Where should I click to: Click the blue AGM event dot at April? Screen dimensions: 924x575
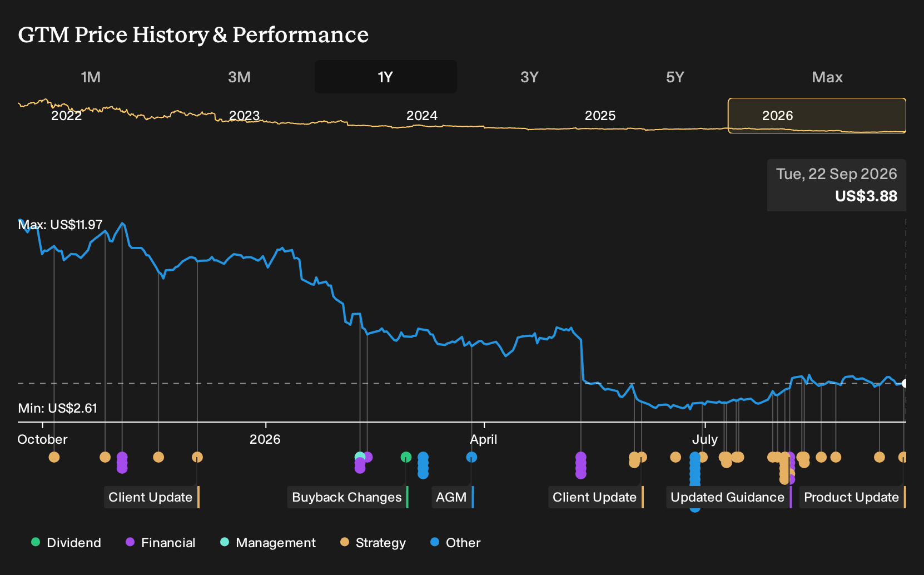471,457
